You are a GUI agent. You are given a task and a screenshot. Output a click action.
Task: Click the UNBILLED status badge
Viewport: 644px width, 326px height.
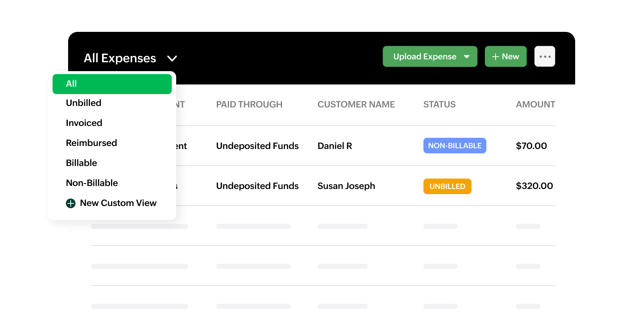(447, 186)
